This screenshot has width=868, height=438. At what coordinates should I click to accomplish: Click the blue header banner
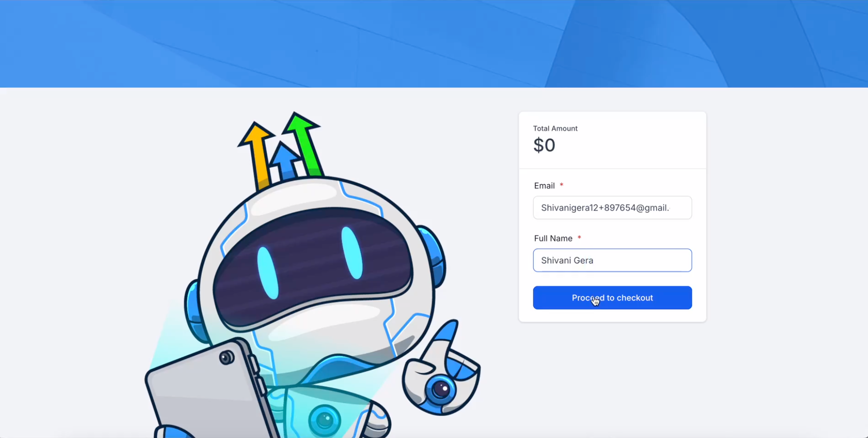[434, 44]
